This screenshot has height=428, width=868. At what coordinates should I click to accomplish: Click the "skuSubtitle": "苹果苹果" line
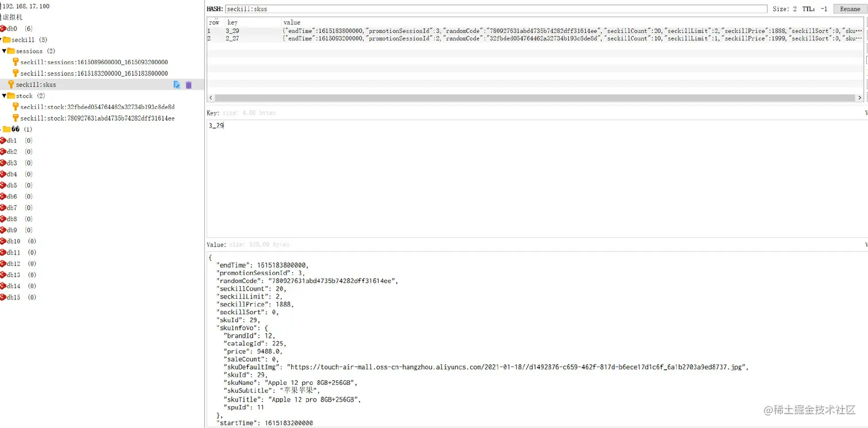click(x=272, y=391)
